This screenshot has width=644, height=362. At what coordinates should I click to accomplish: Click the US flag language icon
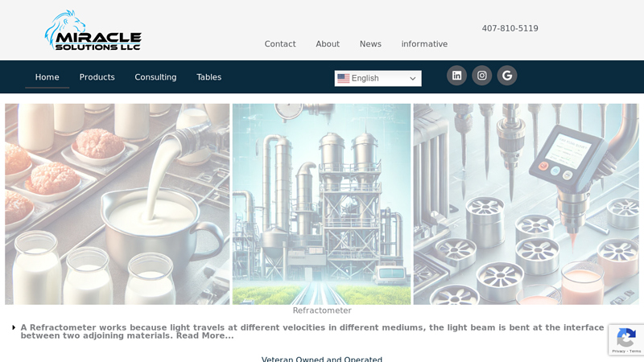pyautogui.click(x=344, y=79)
